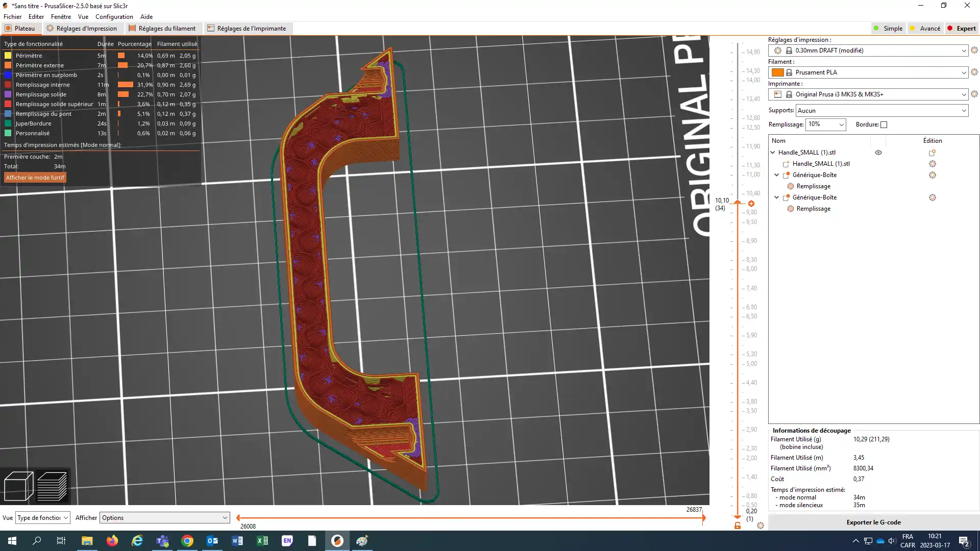Open the Afficher Options dropdown
The width and height of the screenshot is (980, 551).
(164, 518)
